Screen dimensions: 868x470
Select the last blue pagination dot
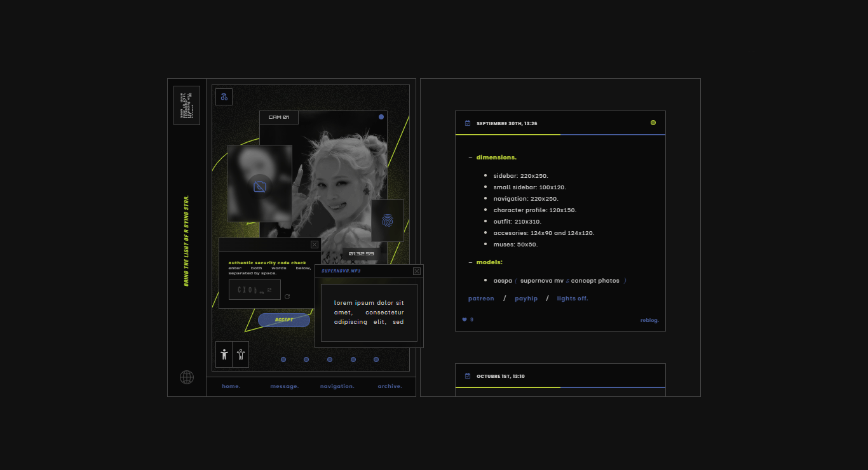point(376,359)
